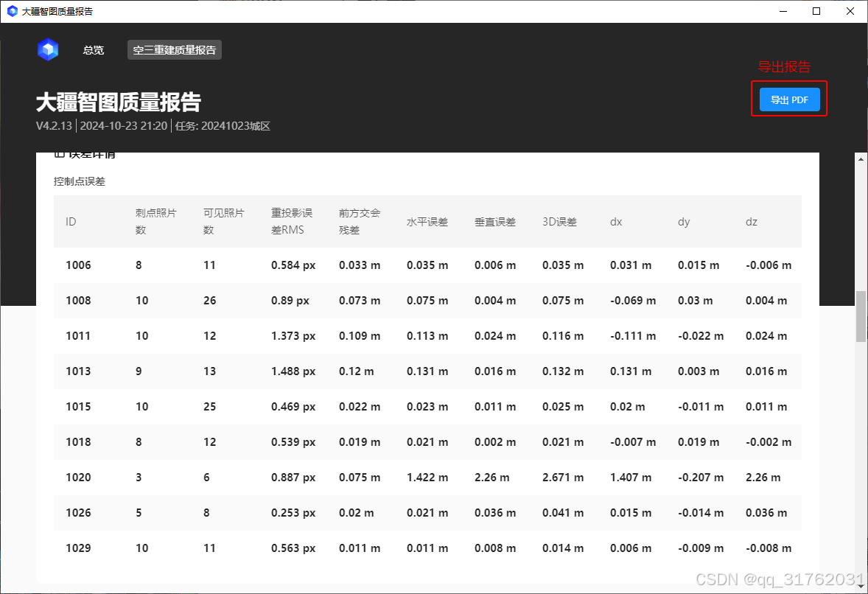Export report with 导出 PDF button
The image size is (868, 594).
[x=789, y=99]
